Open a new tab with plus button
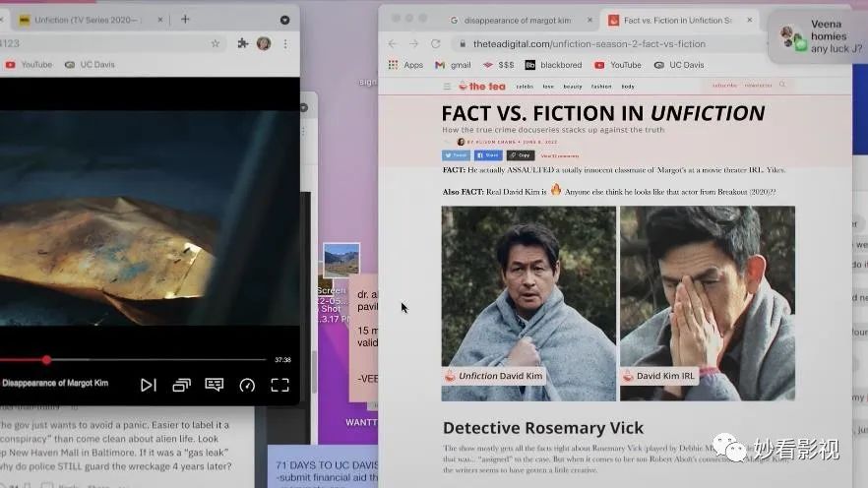The height and width of the screenshot is (488, 868). [185, 19]
